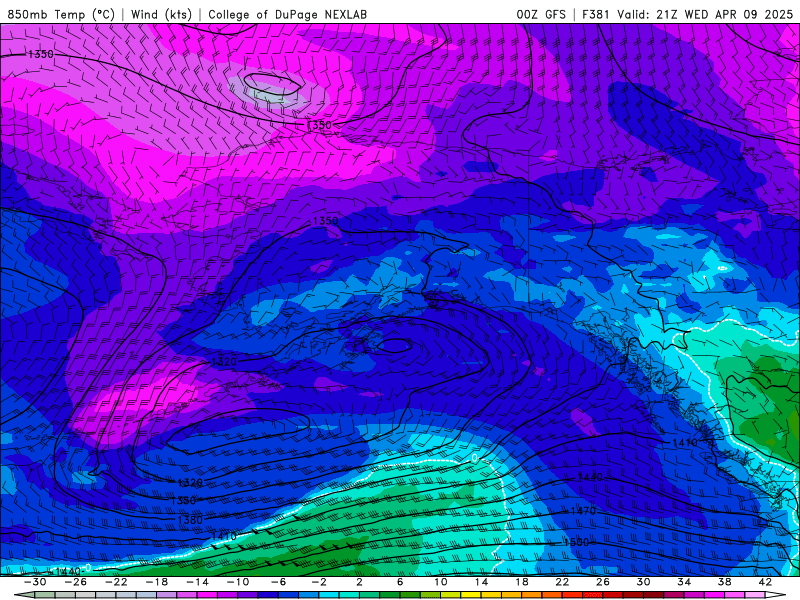Image resolution: width=800 pixels, height=600 pixels.
Task: Click the pointed left end of the colorbar
Action: coord(24,595)
